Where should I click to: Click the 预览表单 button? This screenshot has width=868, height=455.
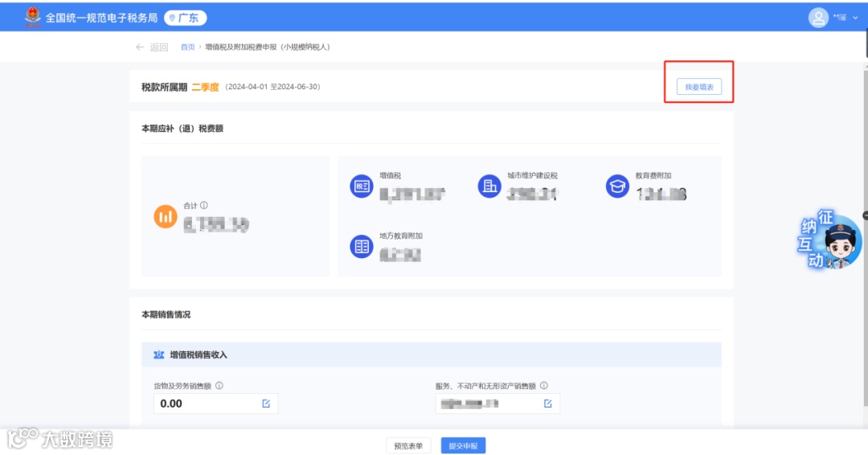click(408, 445)
